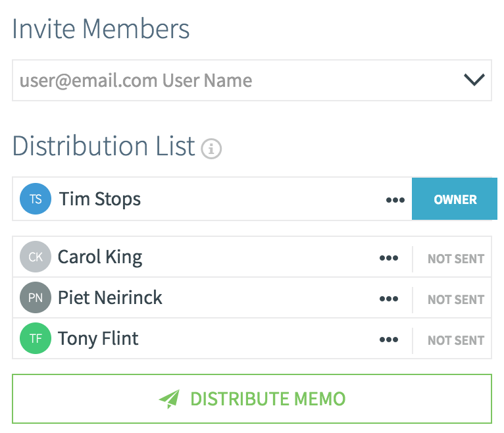Click the TS avatar for Tim Stops
The height and width of the screenshot is (433, 504).
click(36, 199)
